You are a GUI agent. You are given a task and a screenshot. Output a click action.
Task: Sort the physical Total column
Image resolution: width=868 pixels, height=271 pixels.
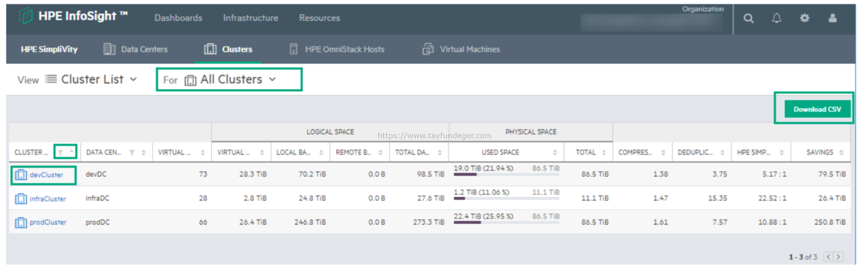pyautogui.click(x=604, y=153)
